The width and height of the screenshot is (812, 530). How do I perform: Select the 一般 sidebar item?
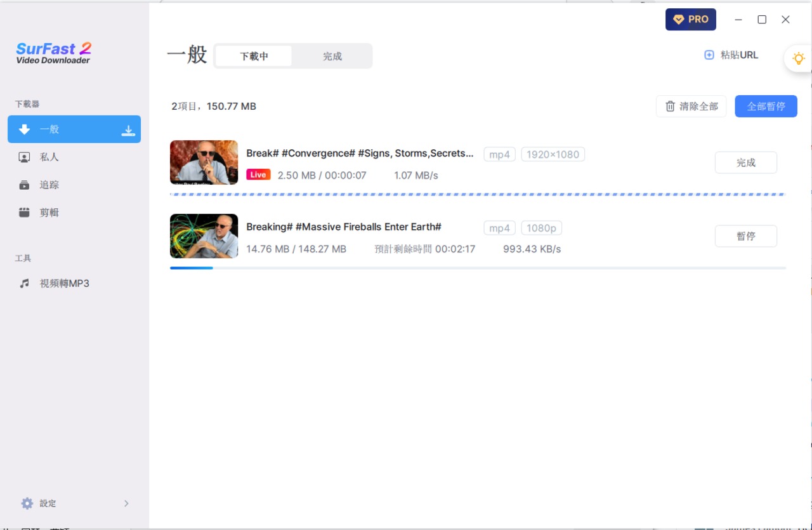coord(49,129)
